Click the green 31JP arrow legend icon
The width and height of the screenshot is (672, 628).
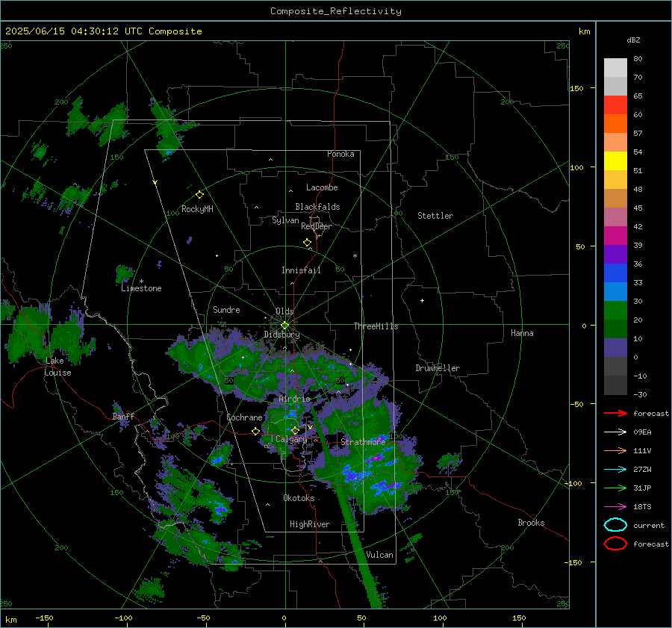[615, 488]
